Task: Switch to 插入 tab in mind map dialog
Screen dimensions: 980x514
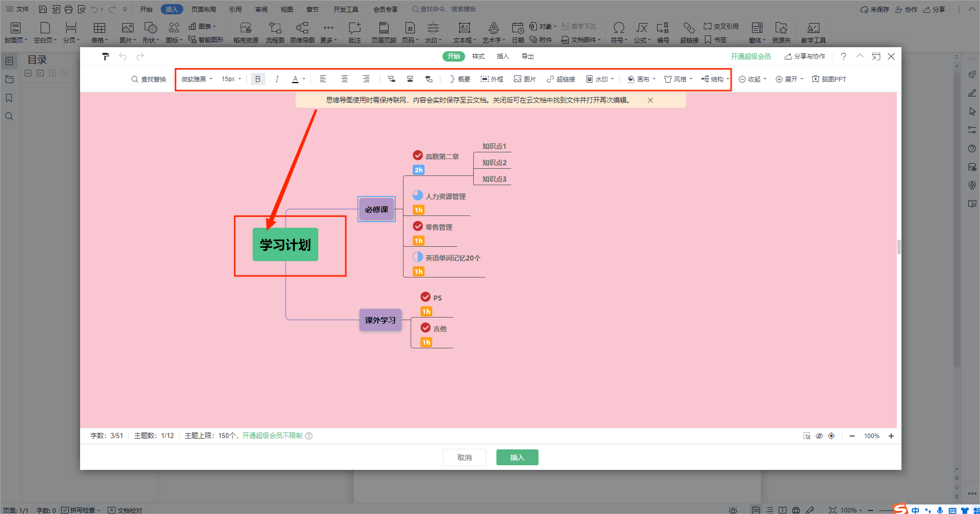Action: 503,56
